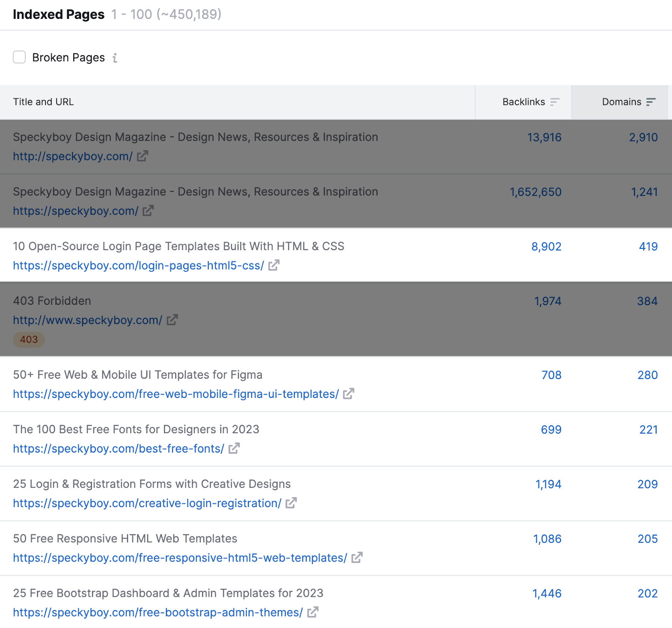Image resolution: width=672 pixels, height=628 pixels.
Task: Sort table by Domains column
Action: click(619, 102)
